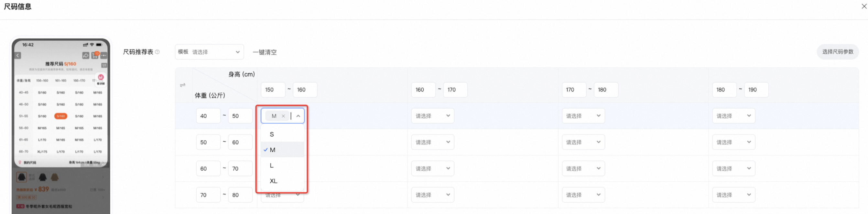Click the 一键清空 clear all link
Viewport: 868px width, 214px height.
pos(265,52)
